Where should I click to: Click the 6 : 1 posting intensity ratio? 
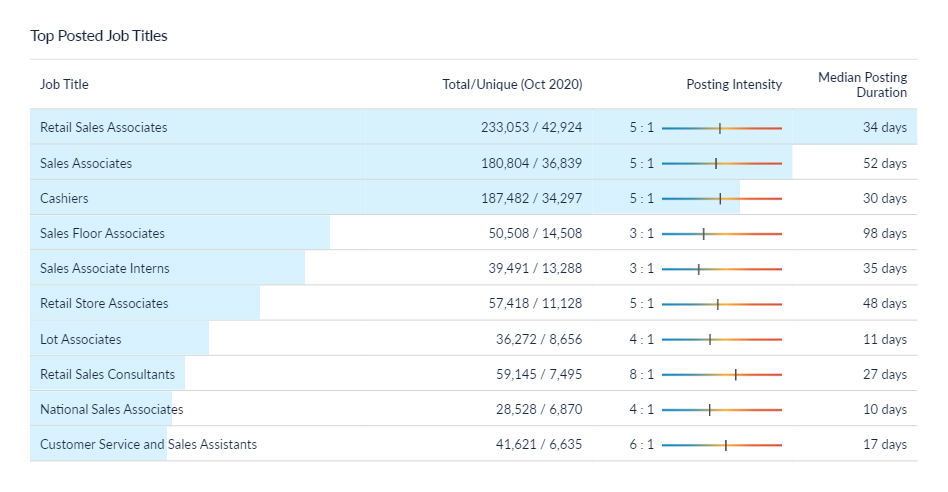[641, 444]
